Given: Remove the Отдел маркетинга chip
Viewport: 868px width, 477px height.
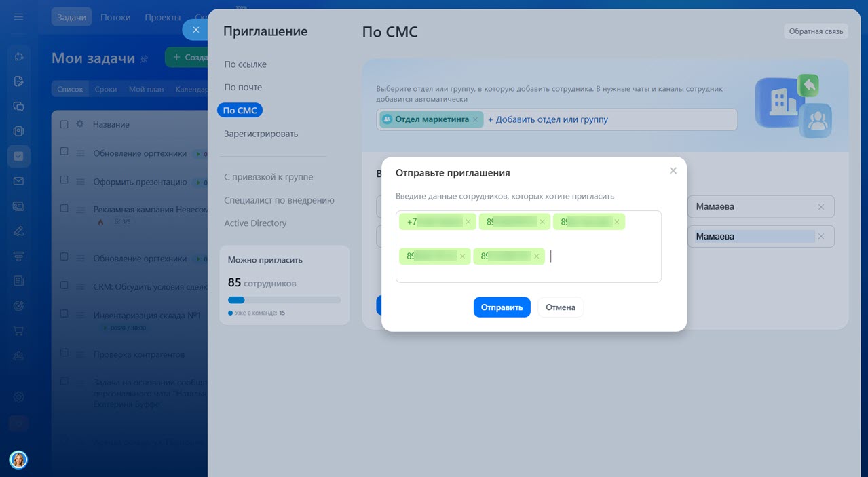Looking at the screenshot, I should pos(475,119).
